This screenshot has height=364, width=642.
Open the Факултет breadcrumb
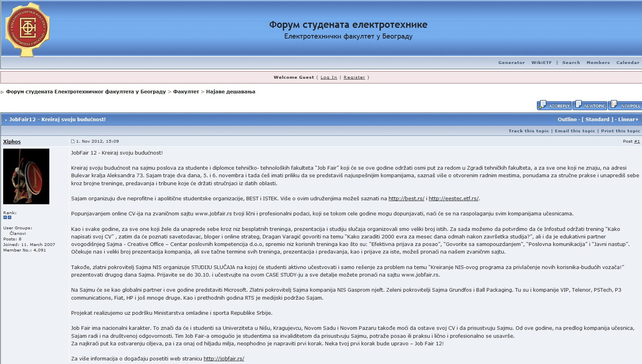pos(186,92)
